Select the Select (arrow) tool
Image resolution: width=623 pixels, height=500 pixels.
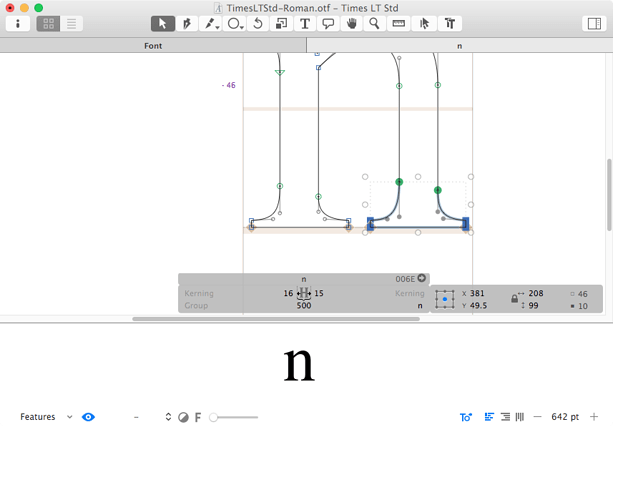(x=163, y=23)
